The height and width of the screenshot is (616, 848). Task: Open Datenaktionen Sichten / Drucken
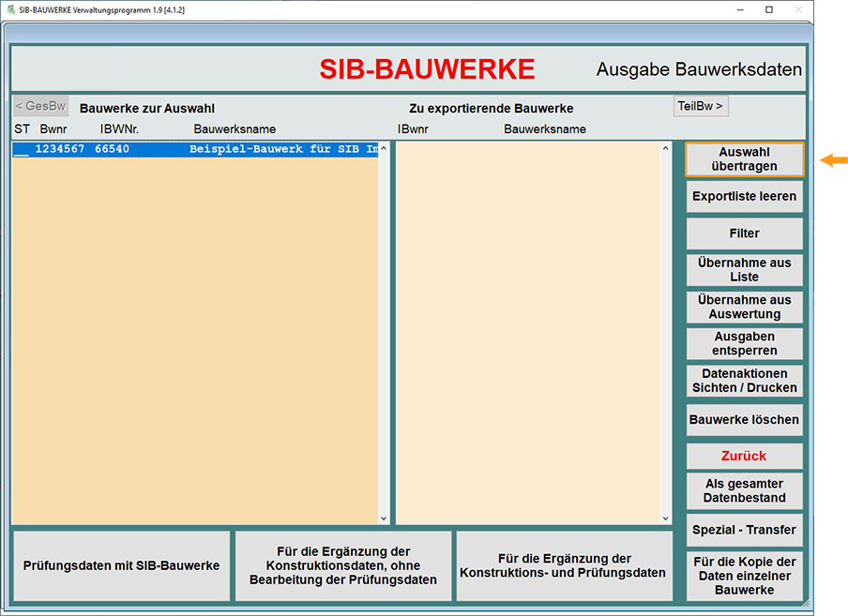point(744,381)
